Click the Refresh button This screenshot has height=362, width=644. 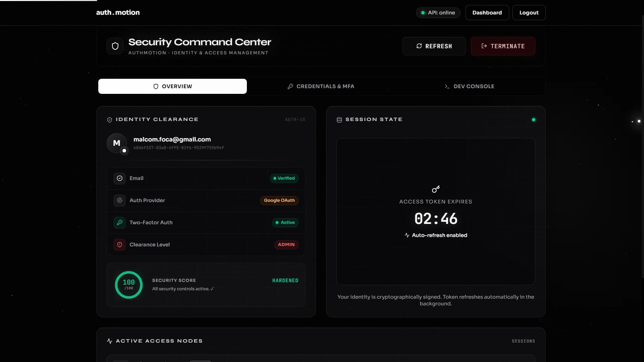(434, 46)
